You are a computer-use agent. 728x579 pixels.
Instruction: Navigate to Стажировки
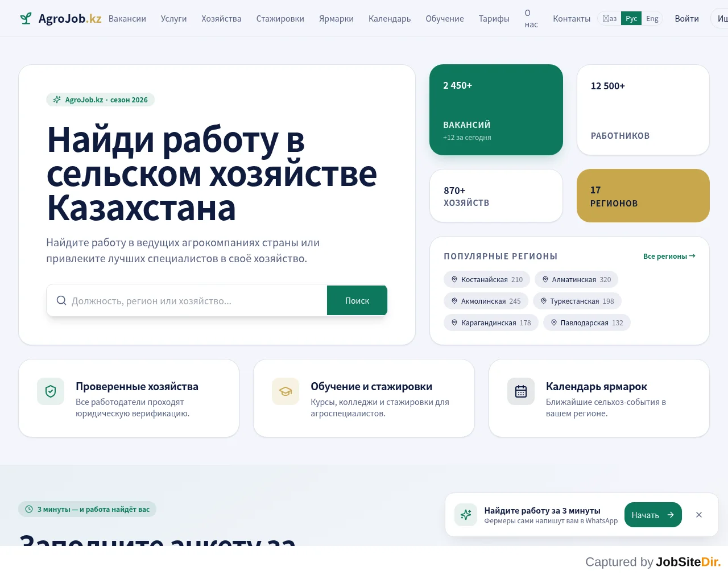click(280, 19)
